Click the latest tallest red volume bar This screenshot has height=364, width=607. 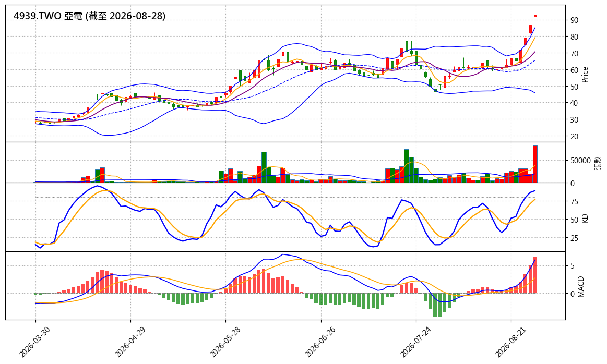click(535, 164)
